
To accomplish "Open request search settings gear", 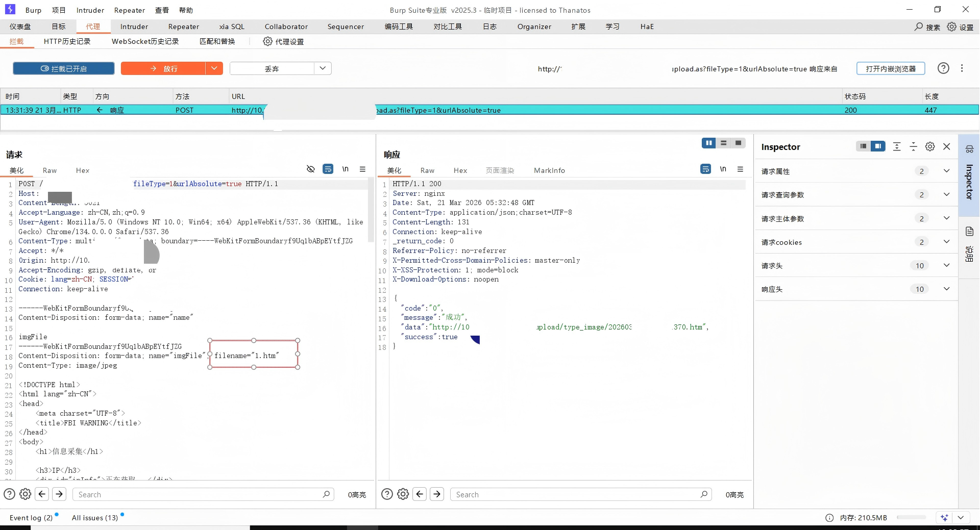I will 25,494.
